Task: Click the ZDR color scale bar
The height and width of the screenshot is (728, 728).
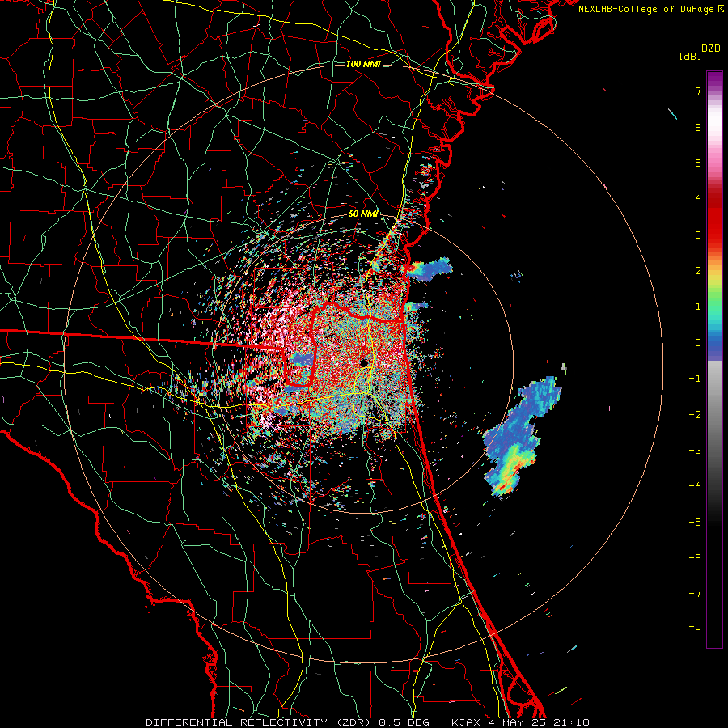Action: coord(714,359)
